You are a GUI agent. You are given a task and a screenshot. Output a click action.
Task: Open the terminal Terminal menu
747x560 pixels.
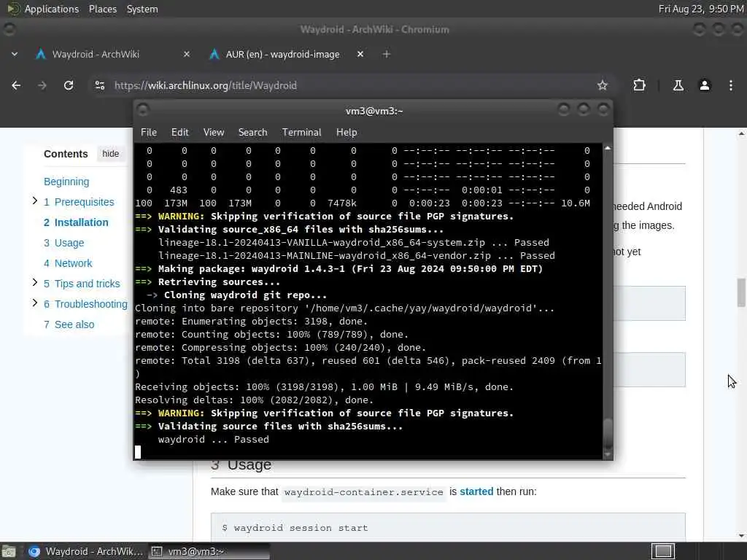tap(301, 133)
